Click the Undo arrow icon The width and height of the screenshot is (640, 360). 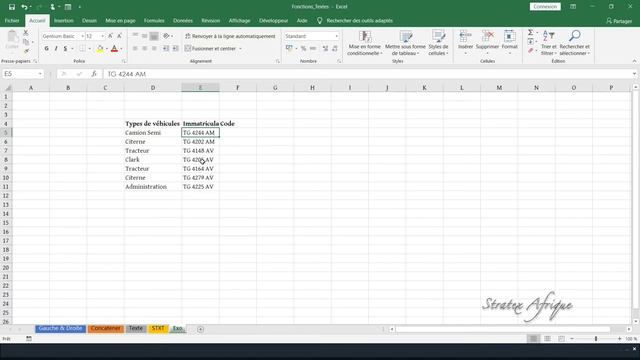pos(24,7)
